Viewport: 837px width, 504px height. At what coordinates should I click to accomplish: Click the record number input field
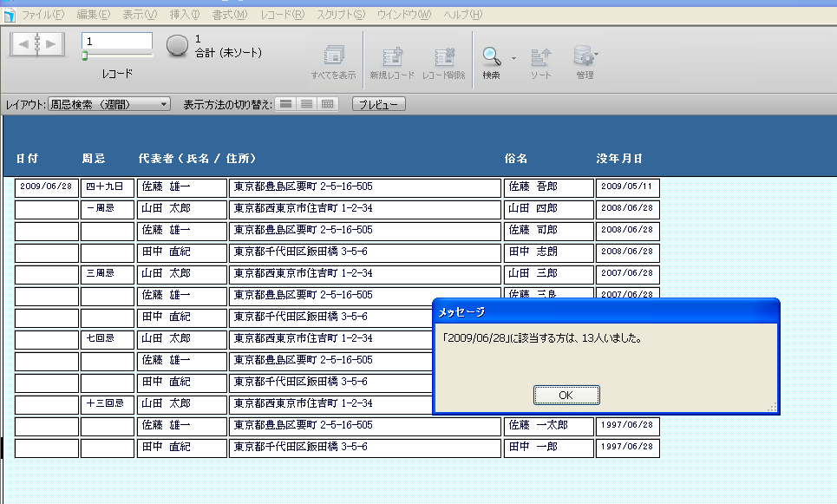[117, 41]
